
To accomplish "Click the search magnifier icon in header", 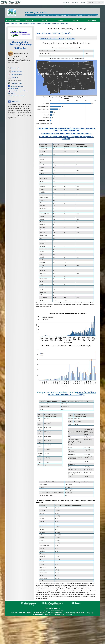I will pos(102,2).
